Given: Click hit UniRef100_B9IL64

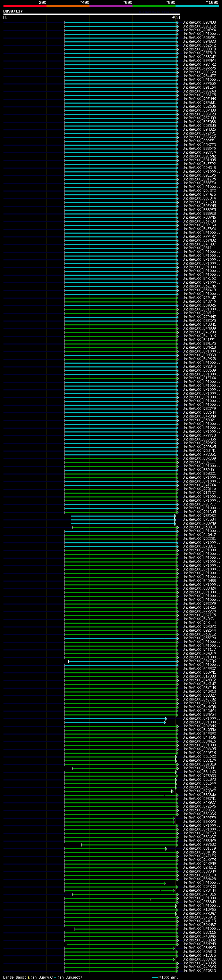Looking at the screenshot, I should pyautogui.click(x=199, y=88).
